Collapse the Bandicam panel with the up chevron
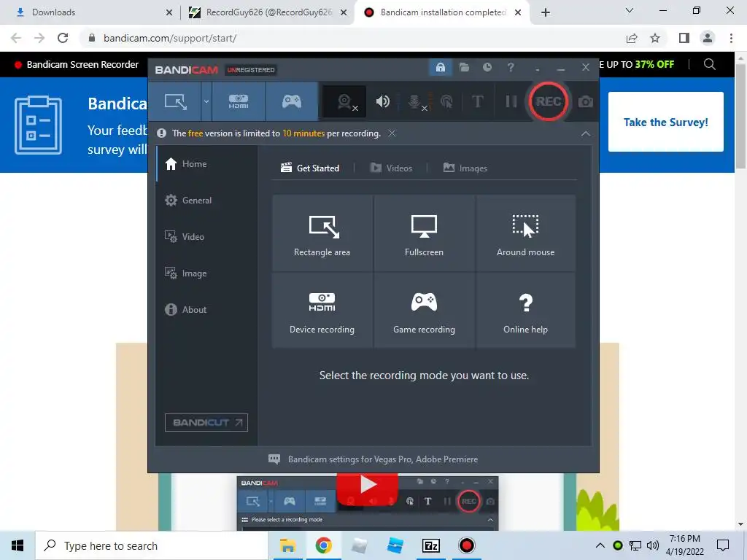Screen dimensions: 747x560 point(586,134)
